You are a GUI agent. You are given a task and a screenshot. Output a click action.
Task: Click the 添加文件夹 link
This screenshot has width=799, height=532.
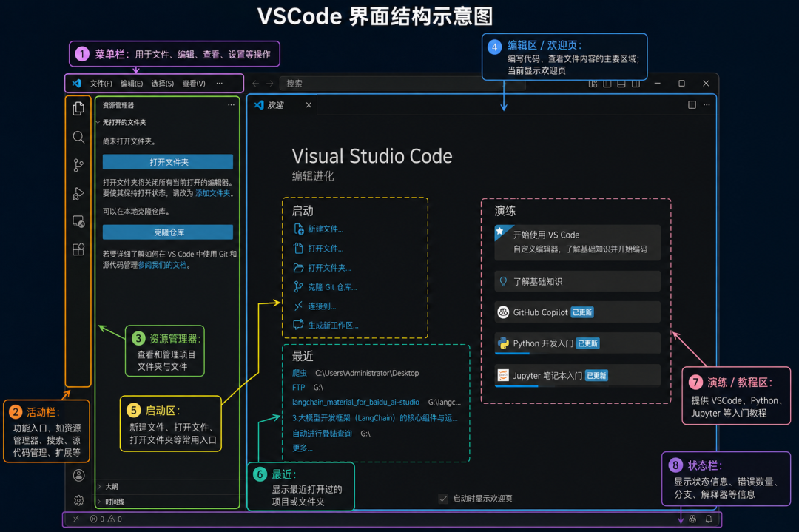coord(212,193)
